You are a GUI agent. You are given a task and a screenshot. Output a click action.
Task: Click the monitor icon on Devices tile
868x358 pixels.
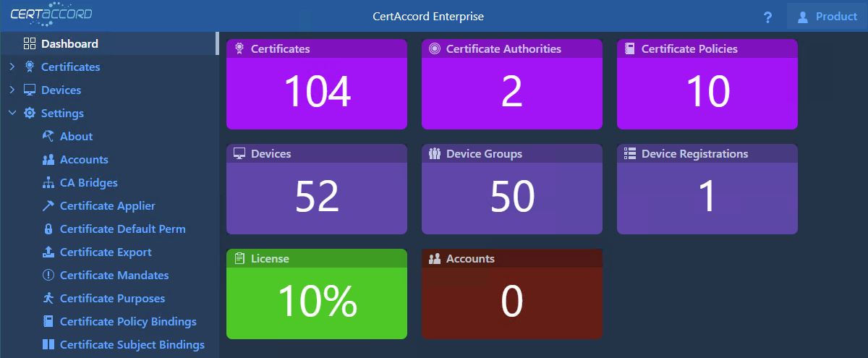pyautogui.click(x=239, y=153)
